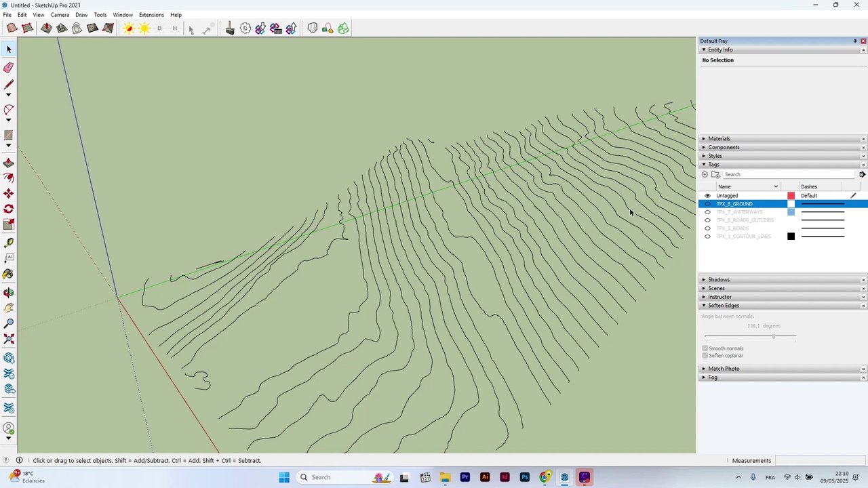Select the Text label tool
Viewport: 868px width, 488px height.
9,258
